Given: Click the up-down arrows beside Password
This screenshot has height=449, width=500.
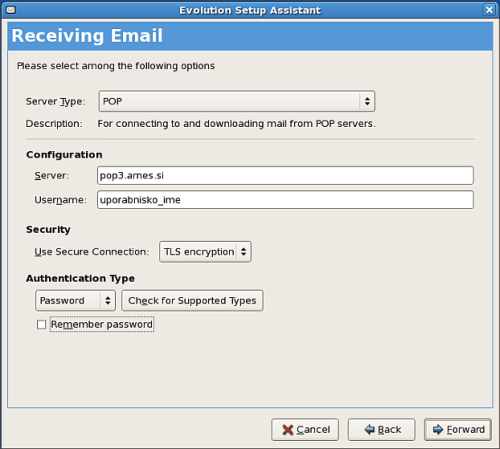Looking at the screenshot, I should pyautogui.click(x=108, y=300).
